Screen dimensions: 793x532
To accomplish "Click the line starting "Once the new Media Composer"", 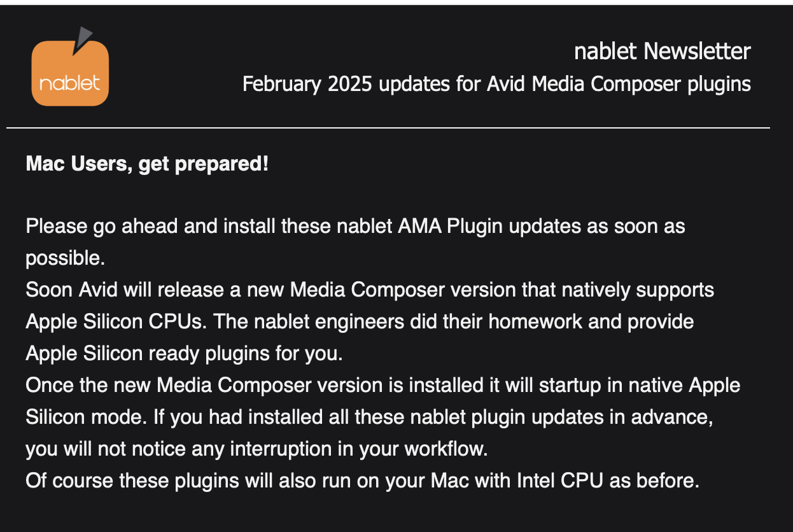I will click(383, 385).
